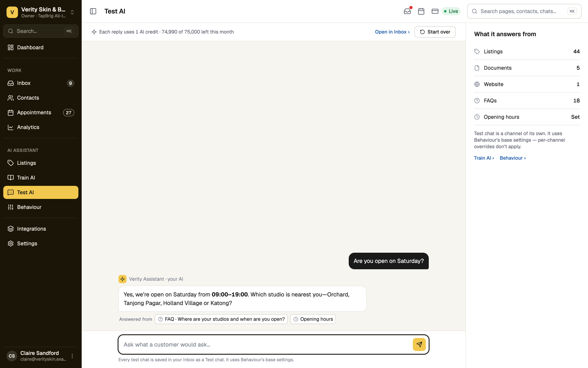Open Inbox with 9 unread
This screenshot has width=588, height=368.
pos(41,83)
